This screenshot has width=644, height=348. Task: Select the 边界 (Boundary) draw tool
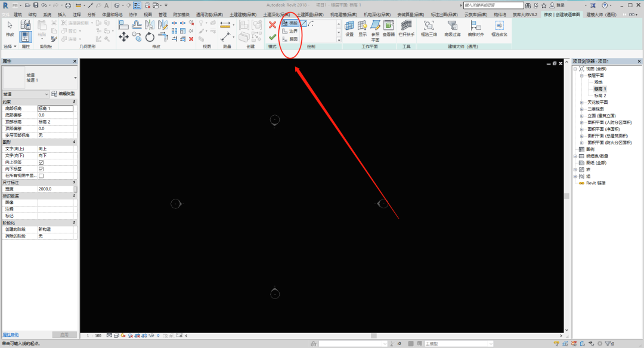[x=290, y=31]
